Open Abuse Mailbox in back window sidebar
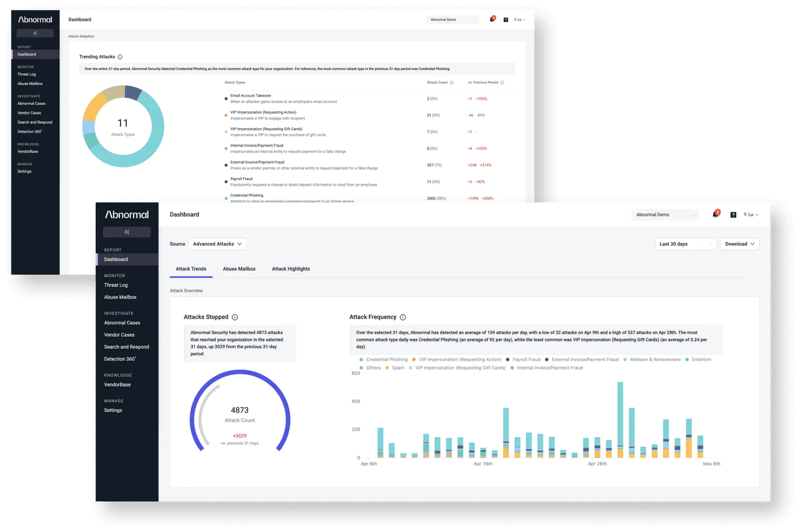 click(30, 84)
